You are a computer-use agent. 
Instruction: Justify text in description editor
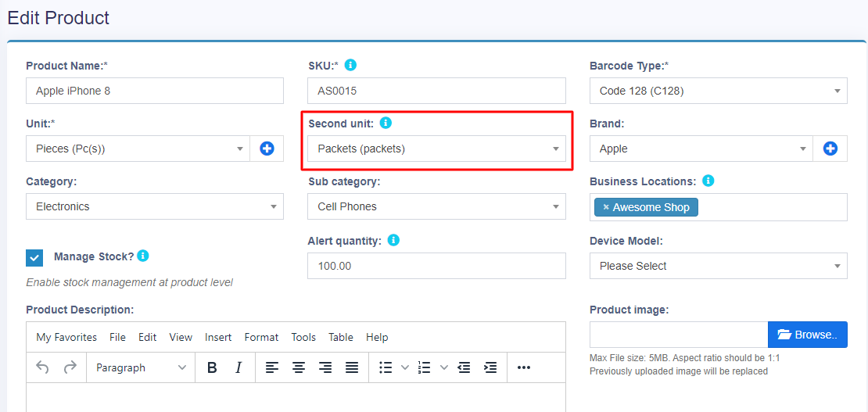(x=352, y=367)
